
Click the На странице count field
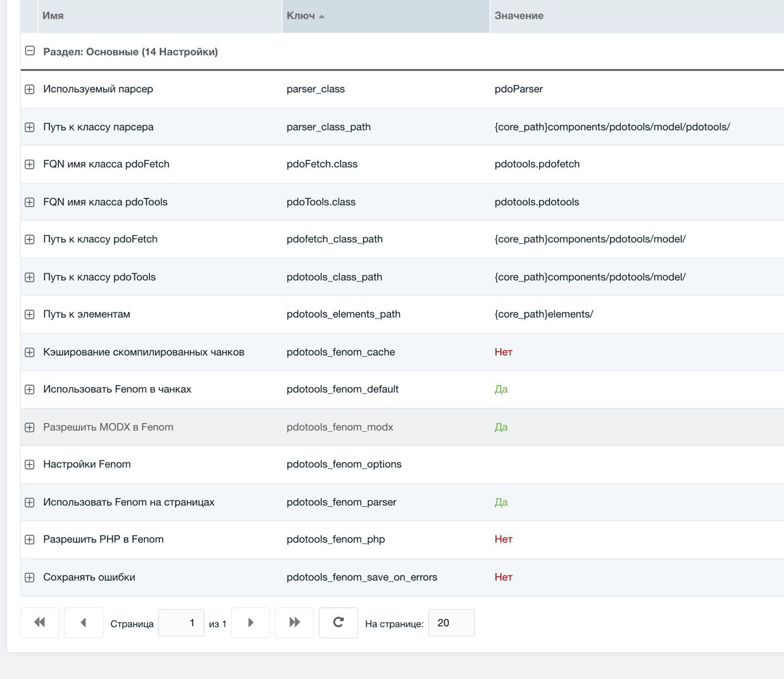click(451, 623)
